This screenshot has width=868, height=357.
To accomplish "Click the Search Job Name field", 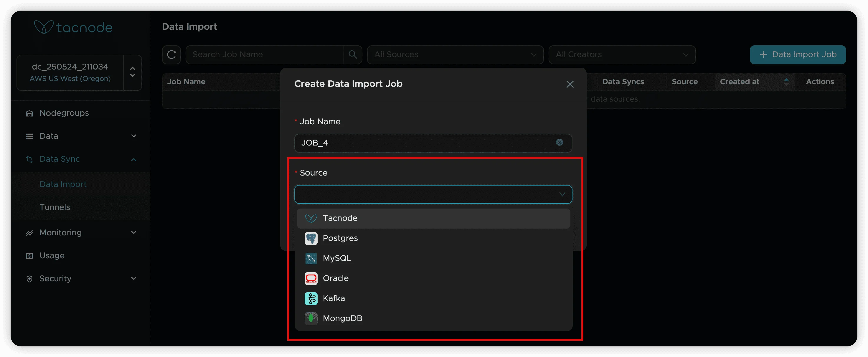I will coord(265,54).
